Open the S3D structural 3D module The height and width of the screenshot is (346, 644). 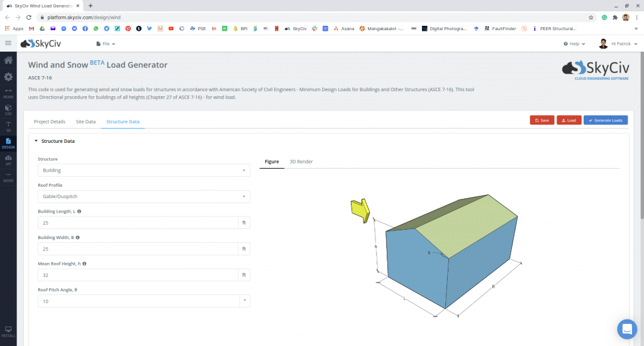click(x=8, y=109)
